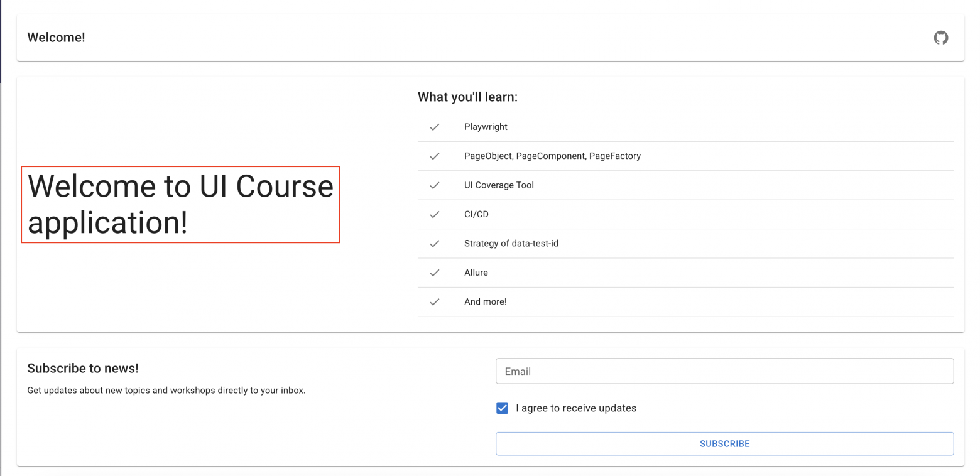Click the checkmark beside UI Coverage Tool
The width and height of the screenshot is (980, 476).
pyautogui.click(x=434, y=185)
